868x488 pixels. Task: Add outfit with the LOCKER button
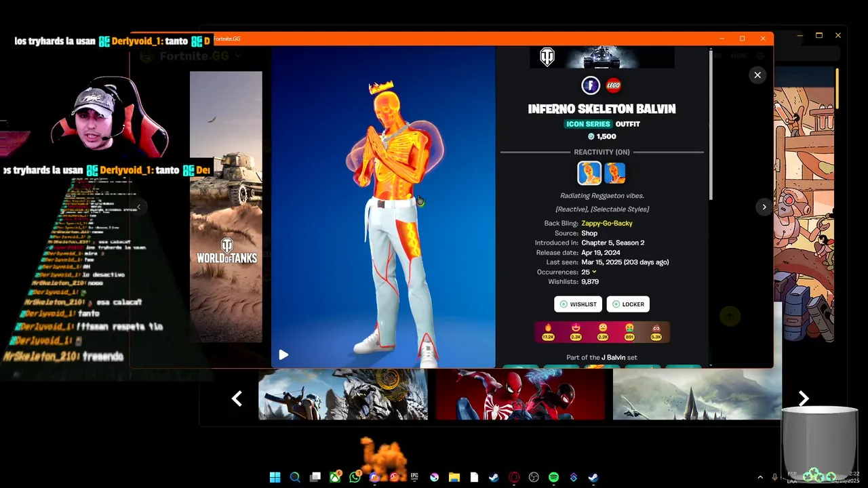click(x=628, y=304)
